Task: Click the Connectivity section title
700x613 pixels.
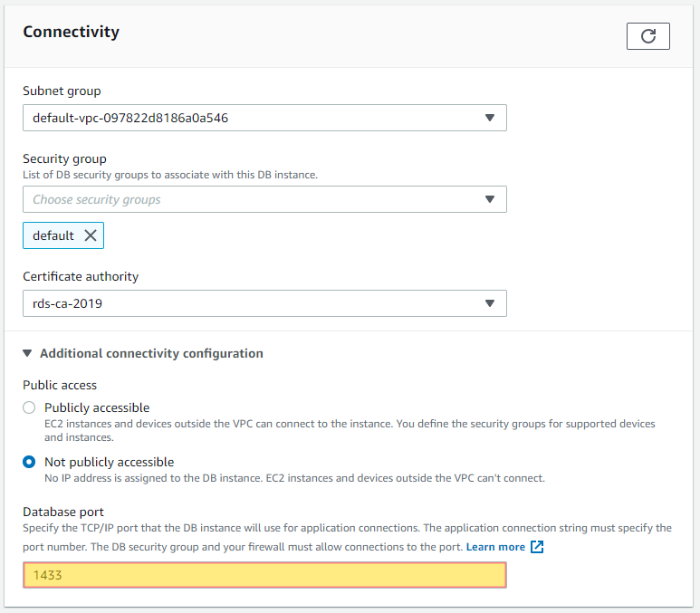Action: pos(71,32)
